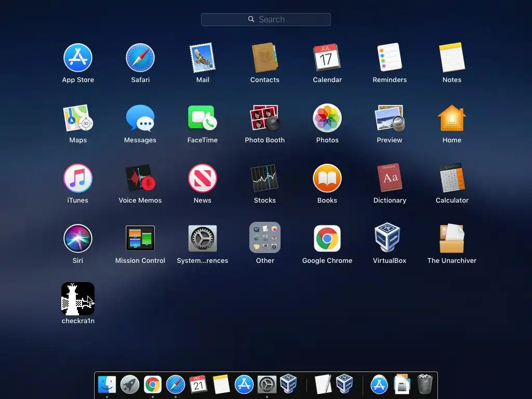532x399 pixels.
Task: Open Notes from the Launchpad grid
Action: coord(452,57)
